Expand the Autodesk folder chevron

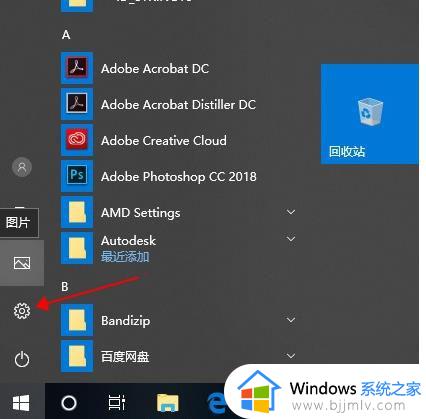(291, 239)
